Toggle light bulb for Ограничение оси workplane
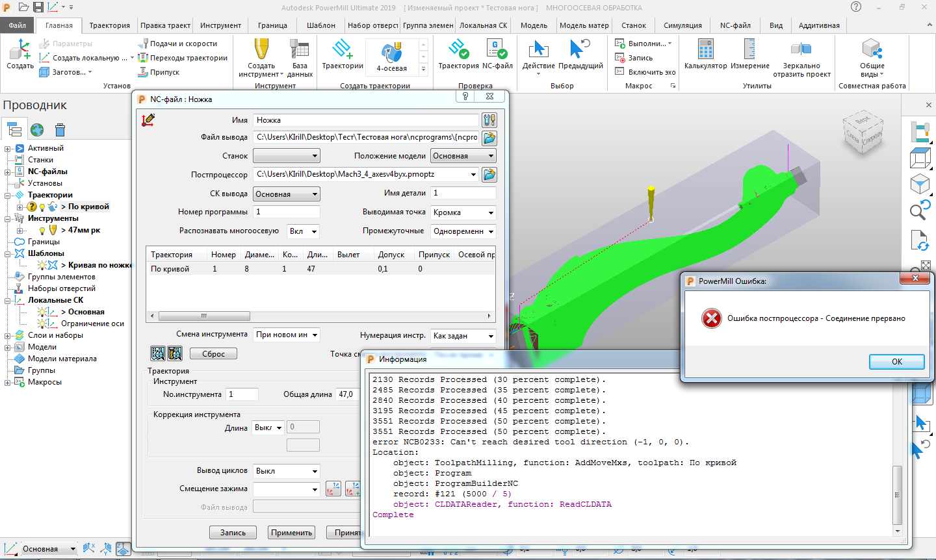 click(43, 324)
